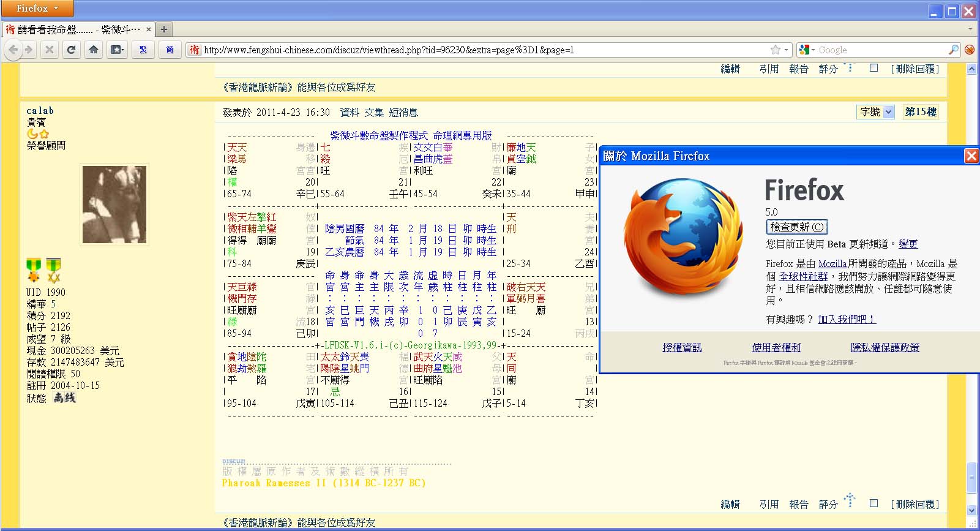Click the site favicon in address bar
This screenshot has height=531, width=980.
point(194,50)
